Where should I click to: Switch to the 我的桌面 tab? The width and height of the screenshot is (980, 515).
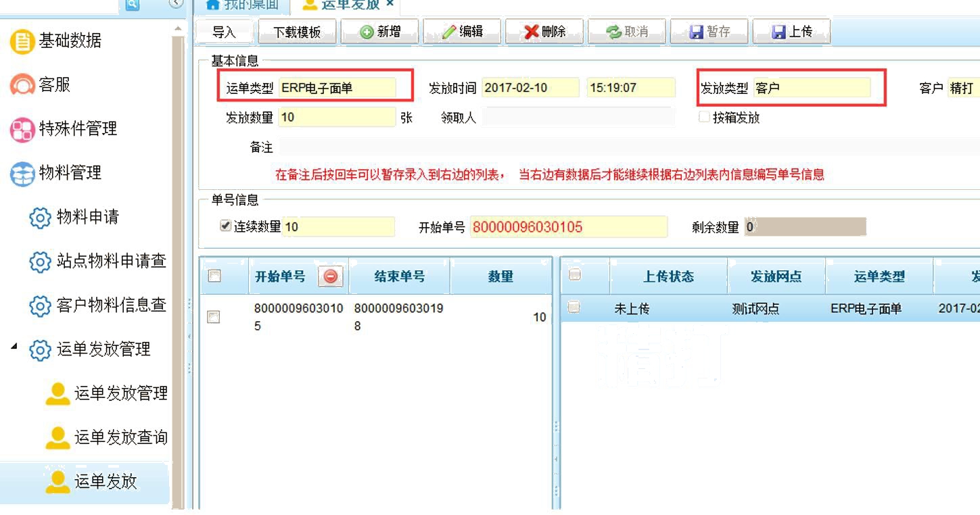(242, 5)
